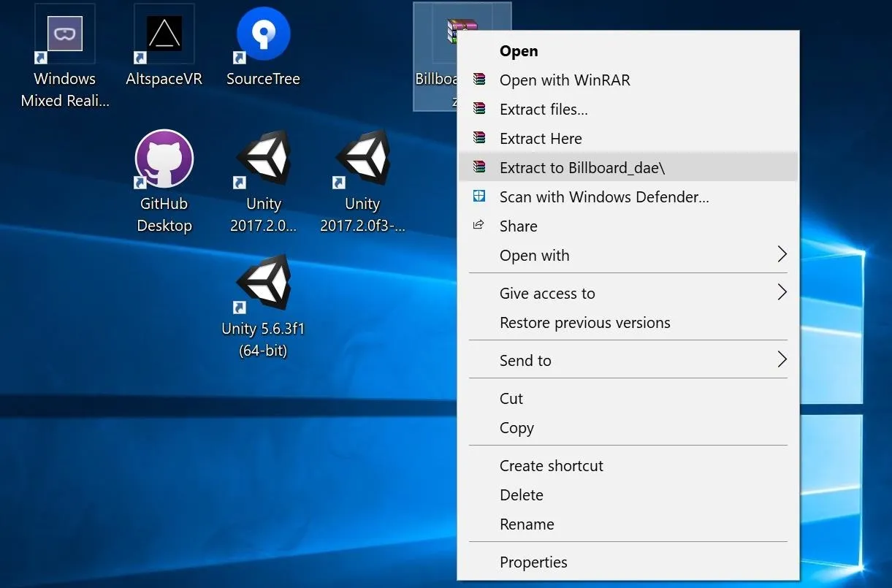
Task: Click the Windows Defender shield icon
Action: click(x=479, y=196)
